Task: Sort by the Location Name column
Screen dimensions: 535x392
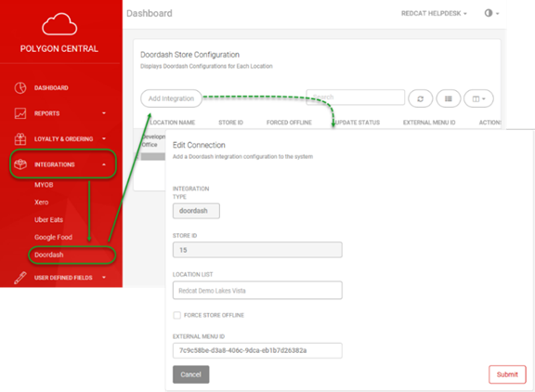Action: click(x=173, y=123)
